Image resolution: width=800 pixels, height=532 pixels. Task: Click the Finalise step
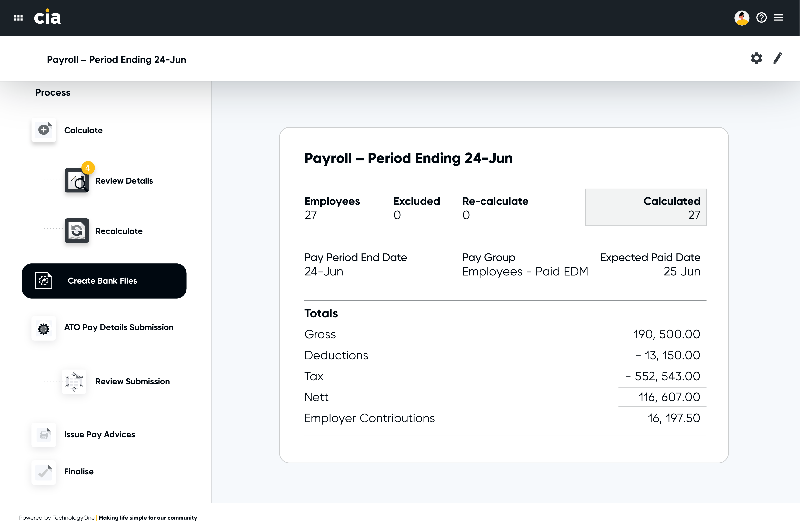click(x=62, y=472)
